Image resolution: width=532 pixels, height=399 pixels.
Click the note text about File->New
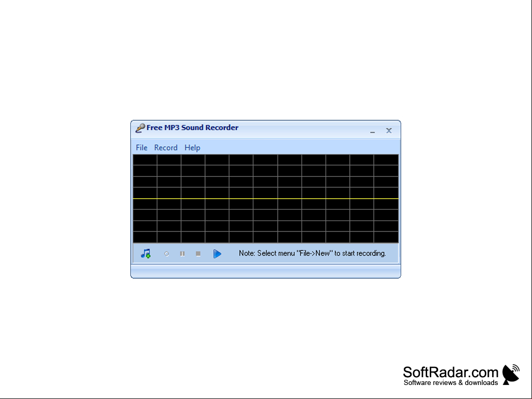coord(312,253)
